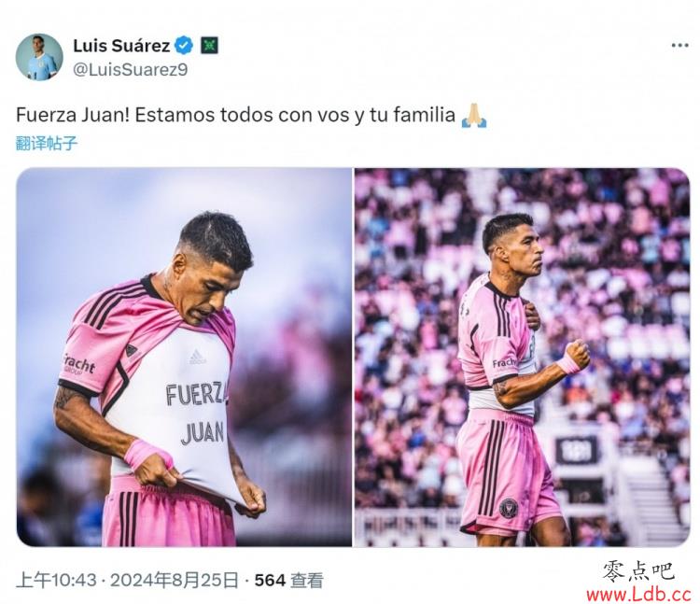
Task: Click the tweet text 'Fuerza Juan!'
Action: point(73,115)
